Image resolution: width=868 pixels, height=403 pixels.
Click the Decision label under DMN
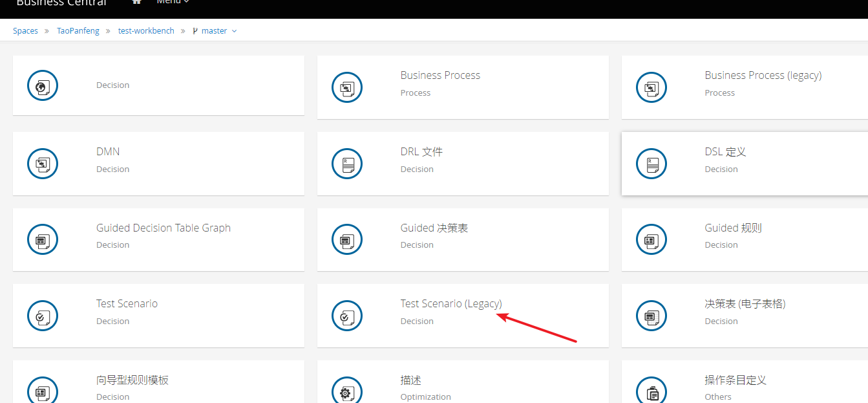pos(112,169)
